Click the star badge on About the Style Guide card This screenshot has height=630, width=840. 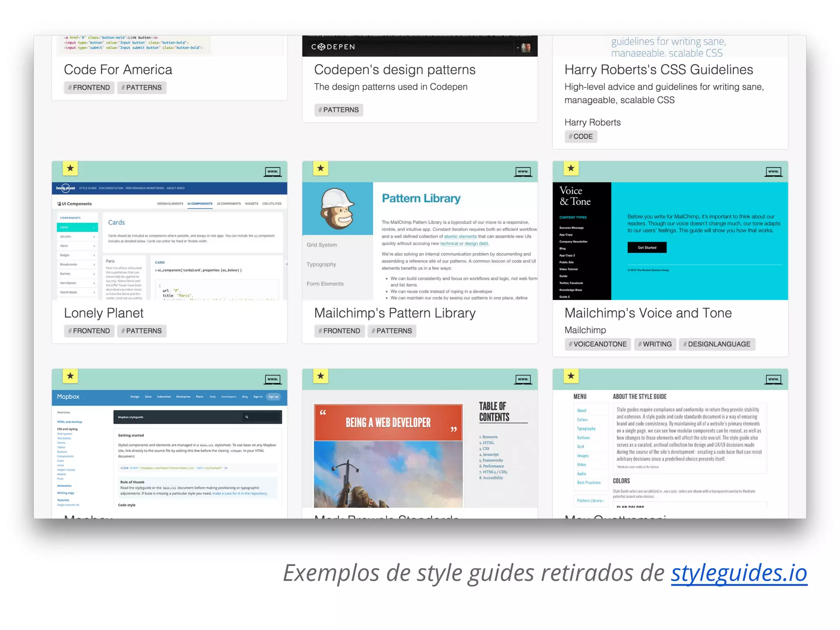pos(571,376)
